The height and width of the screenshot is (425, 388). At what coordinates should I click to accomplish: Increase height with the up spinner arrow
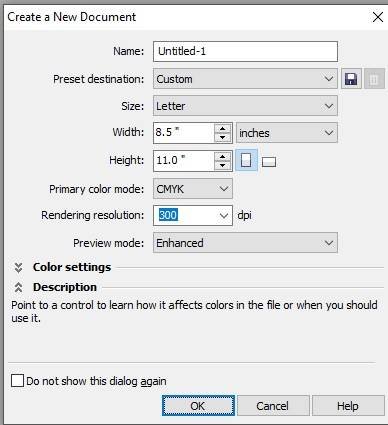pyautogui.click(x=223, y=156)
